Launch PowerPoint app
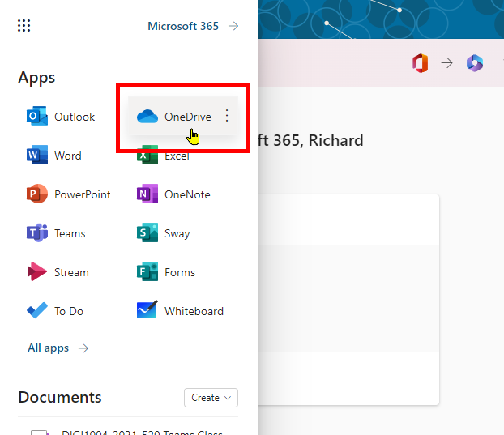Viewport: 504px width, 435px height. pyautogui.click(x=68, y=194)
